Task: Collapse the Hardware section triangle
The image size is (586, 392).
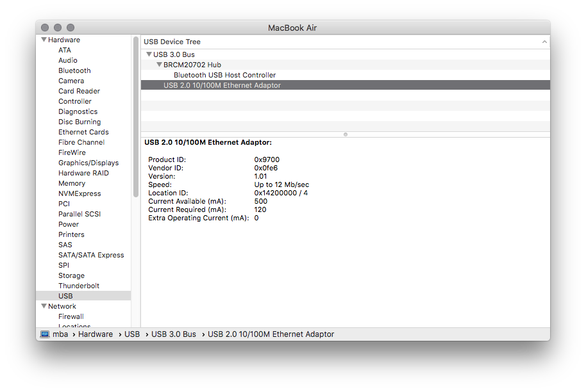Action: tap(44, 40)
